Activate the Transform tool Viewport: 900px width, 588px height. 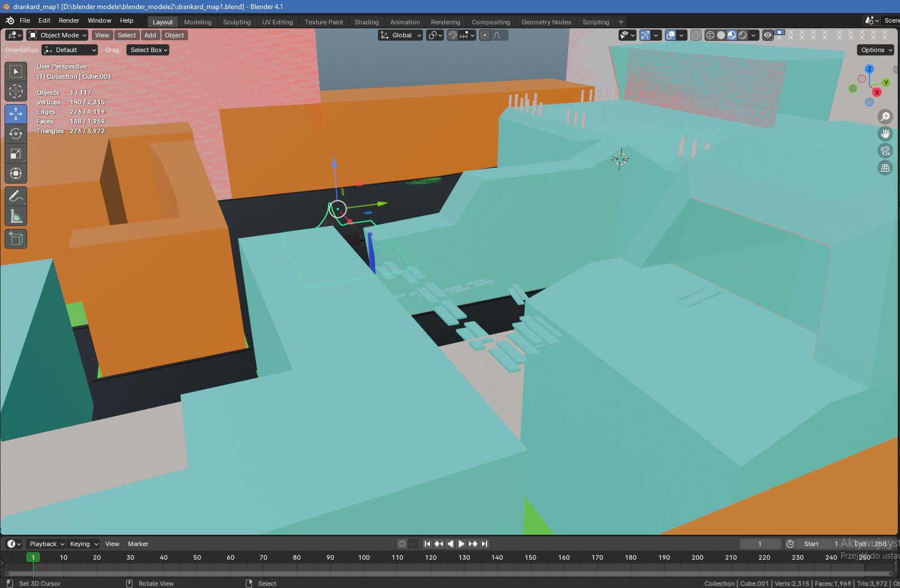pos(16,173)
